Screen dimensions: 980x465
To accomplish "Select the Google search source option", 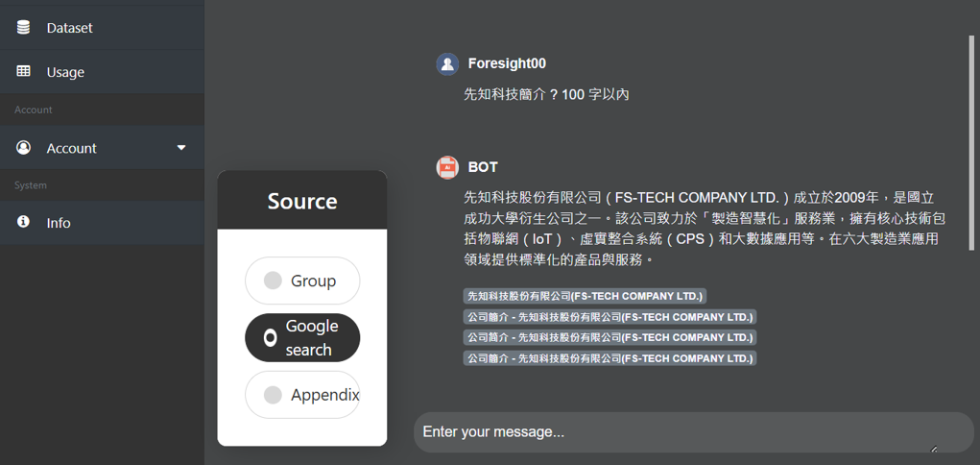I will 302,338.
